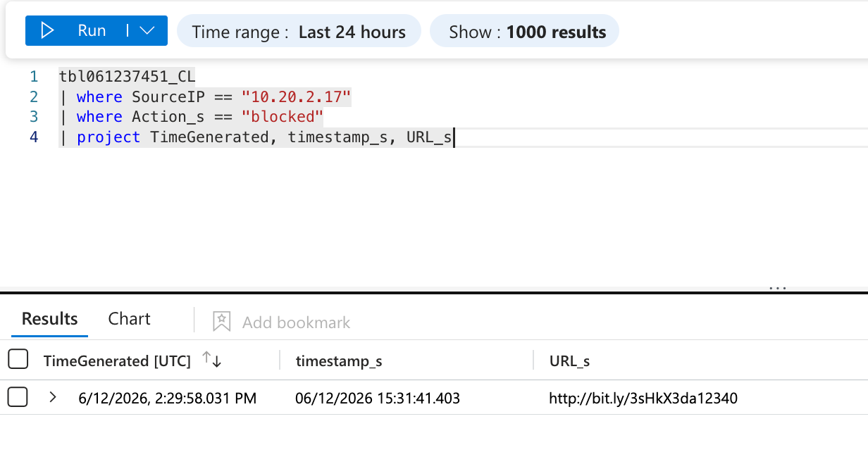Sort by the TimeGenerated [UTC] arrows icon

tap(212, 359)
